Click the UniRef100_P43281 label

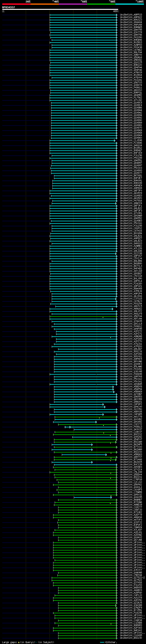[x=131, y=80]
